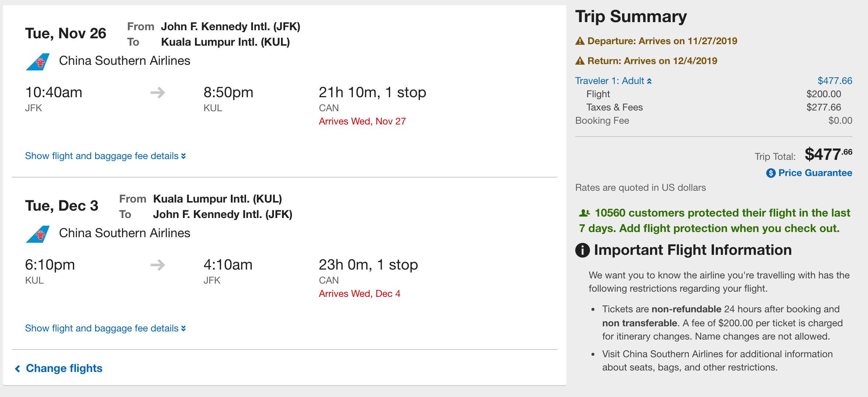Click the Trip Summary heading

click(631, 17)
